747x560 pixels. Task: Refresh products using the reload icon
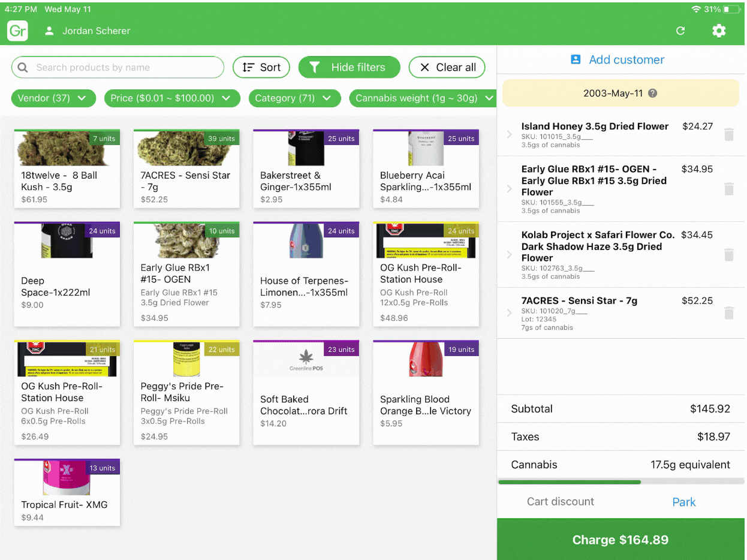click(680, 31)
